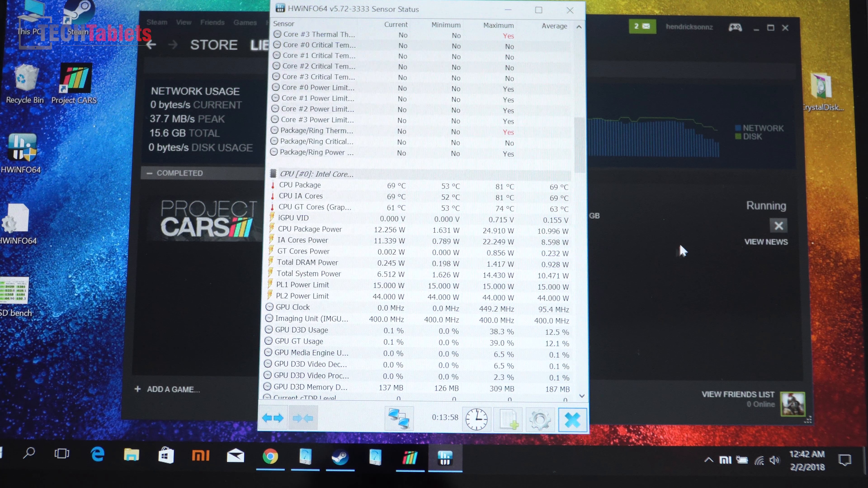Click the HWiNFO taskbar button
Viewport: 868px width, 488px height.
click(445, 458)
